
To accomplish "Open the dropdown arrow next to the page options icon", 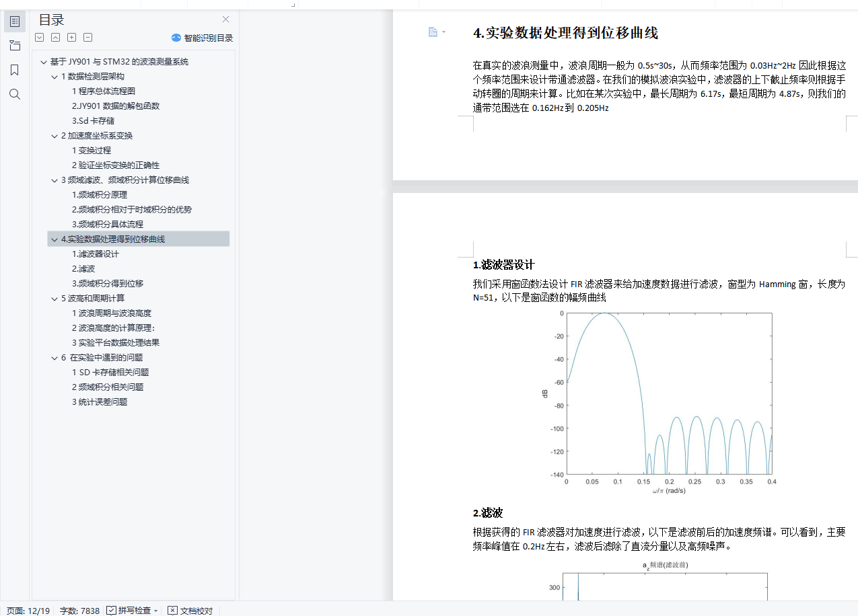I will 444,32.
